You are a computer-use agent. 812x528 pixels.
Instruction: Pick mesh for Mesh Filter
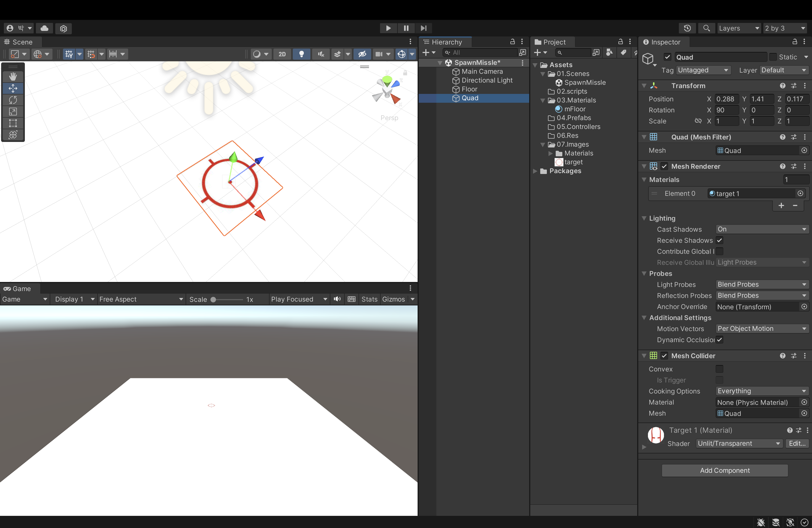pos(804,151)
